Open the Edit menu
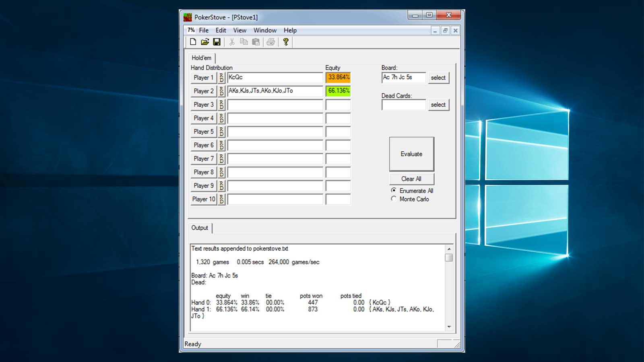Screen dimensions: 644x362 point(221,30)
